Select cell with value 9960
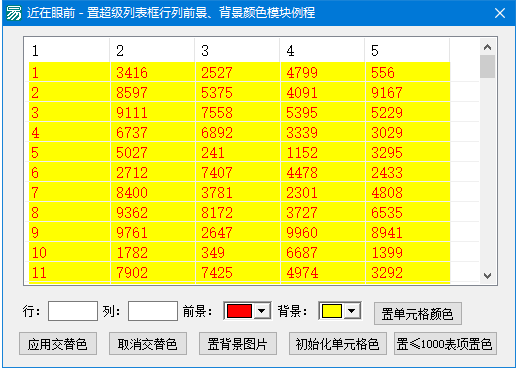 (322, 232)
